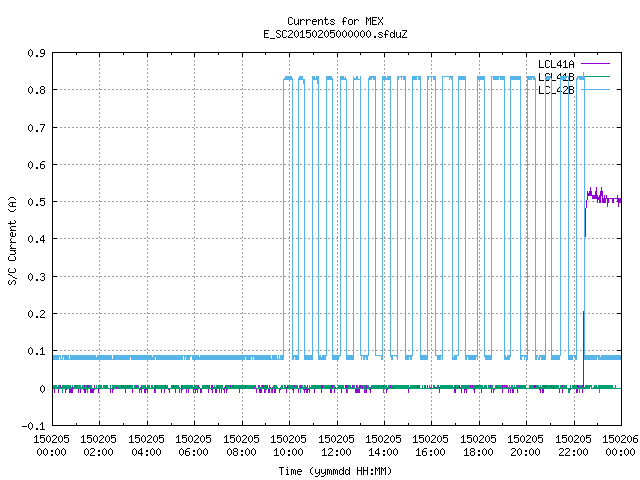Click the blue line sample beside LCL42B

595,89
